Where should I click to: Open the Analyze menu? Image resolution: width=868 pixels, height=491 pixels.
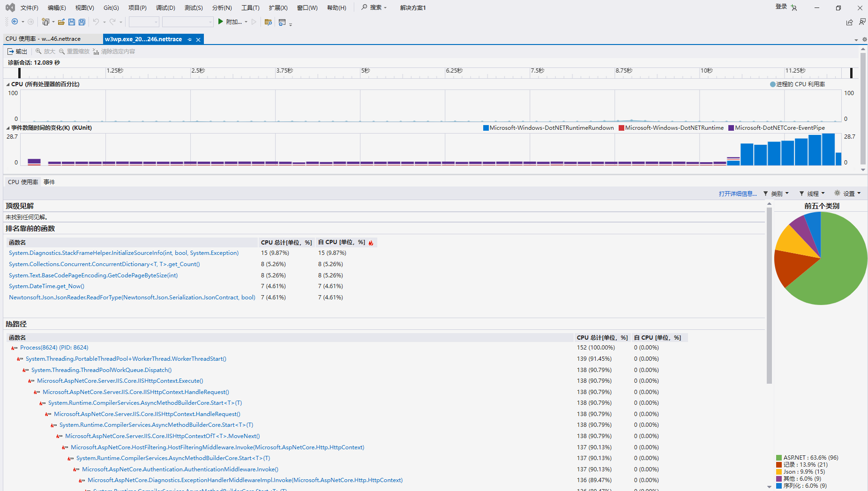[x=222, y=8]
